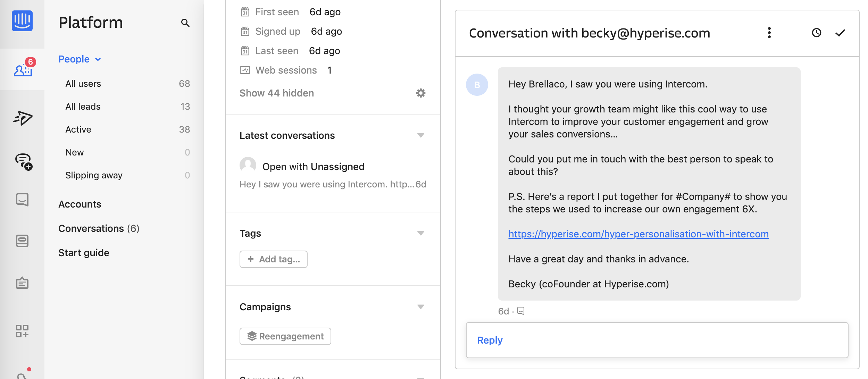Collapse the Tags section
Screen dimensions: 868x379
pos(421,233)
